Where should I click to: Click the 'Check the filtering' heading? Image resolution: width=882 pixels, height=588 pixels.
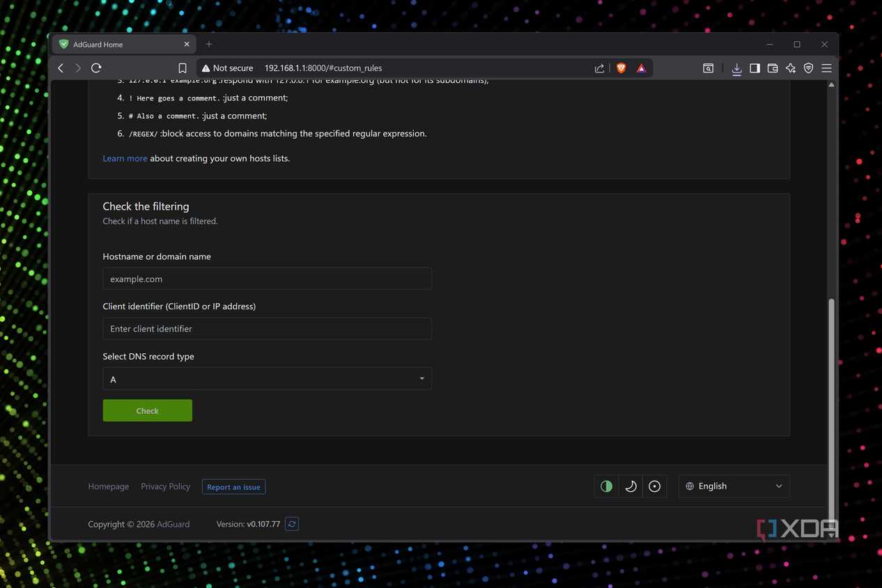pos(146,206)
